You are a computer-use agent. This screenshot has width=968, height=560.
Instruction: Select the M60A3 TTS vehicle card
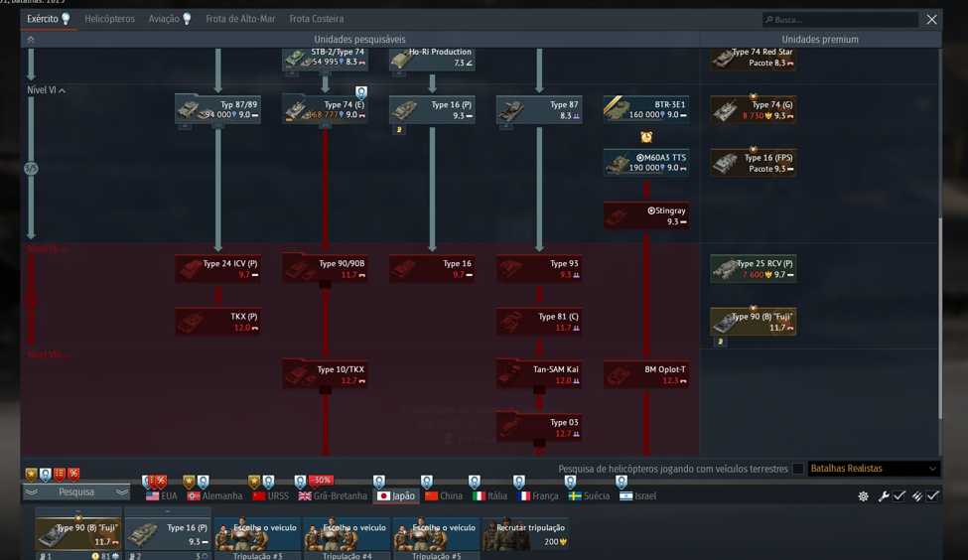pyautogui.click(x=646, y=163)
